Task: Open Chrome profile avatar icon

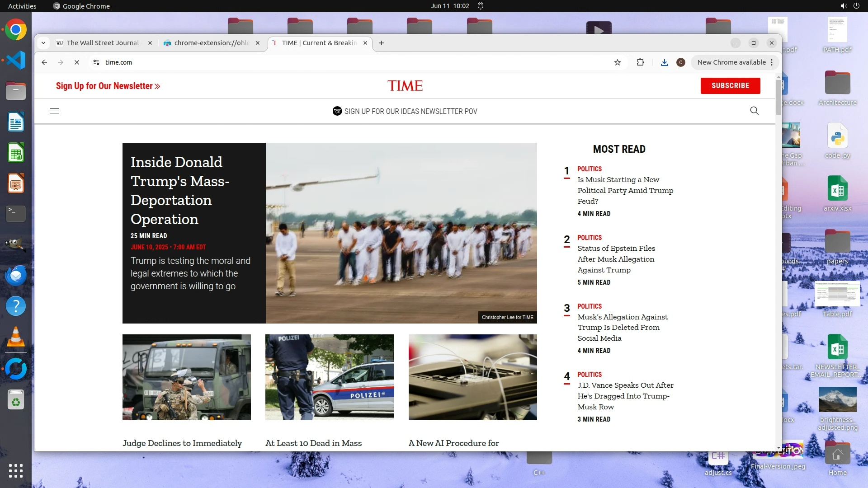Action: [x=680, y=62]
